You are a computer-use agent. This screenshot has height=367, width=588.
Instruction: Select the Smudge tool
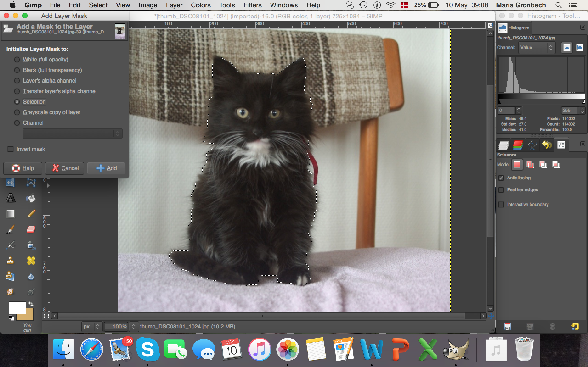[x=10, y=292]
